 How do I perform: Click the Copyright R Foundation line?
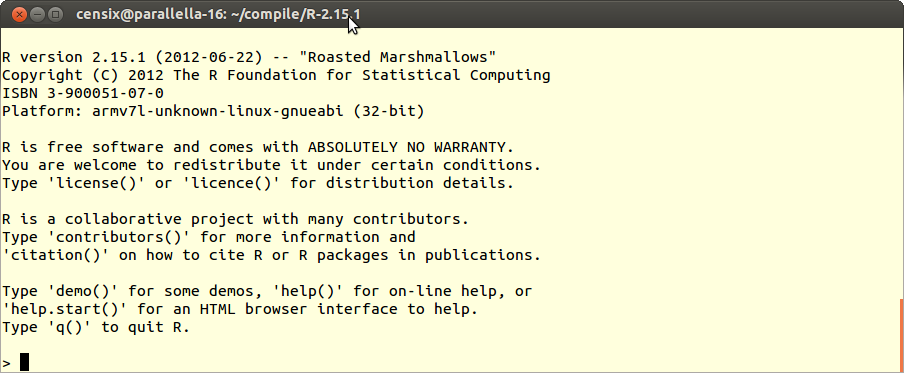276,75
